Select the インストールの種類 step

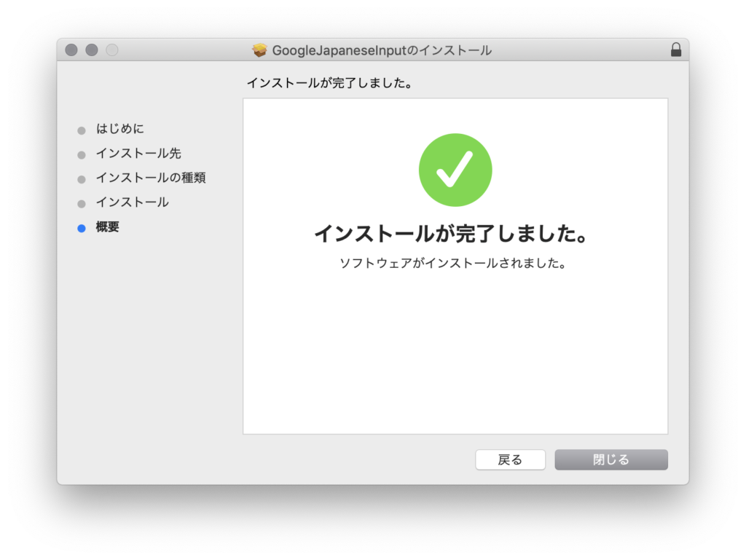pyautogui.click(x=151, y=178)
